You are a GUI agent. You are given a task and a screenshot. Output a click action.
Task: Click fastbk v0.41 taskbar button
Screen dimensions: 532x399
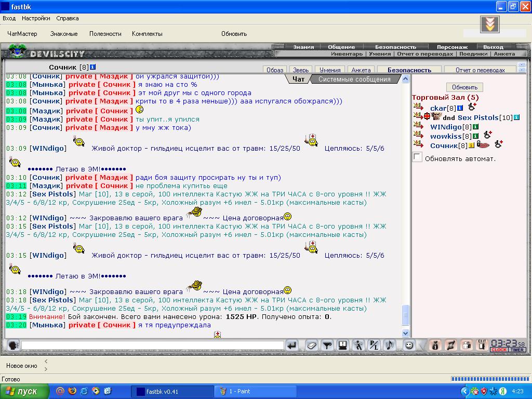pyautogui.click(x=172, y=391)
